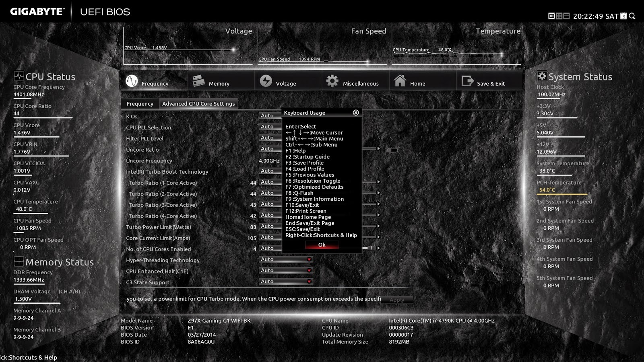Click the sine wave Frequency icon

pyautogui.click(x=132, y=81)
